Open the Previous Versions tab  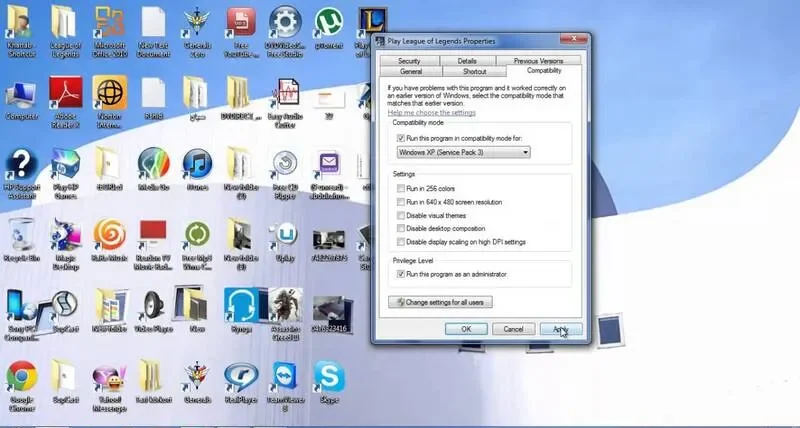tap(538, 61)
